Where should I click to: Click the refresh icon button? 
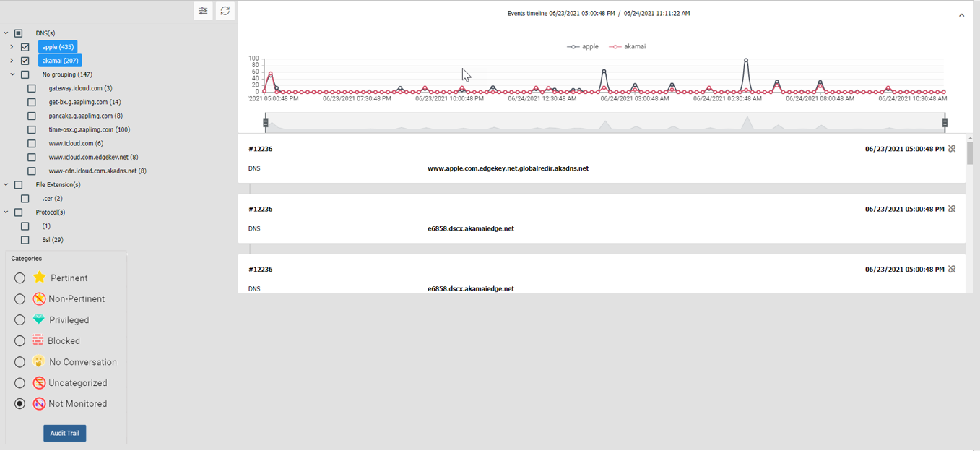pyautogui.click(x=225, y=11)
